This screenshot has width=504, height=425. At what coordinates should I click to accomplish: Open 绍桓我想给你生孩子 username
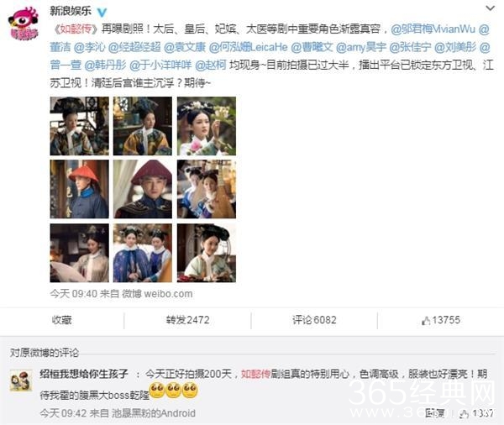pyautogui.click(x=83, y=374)
